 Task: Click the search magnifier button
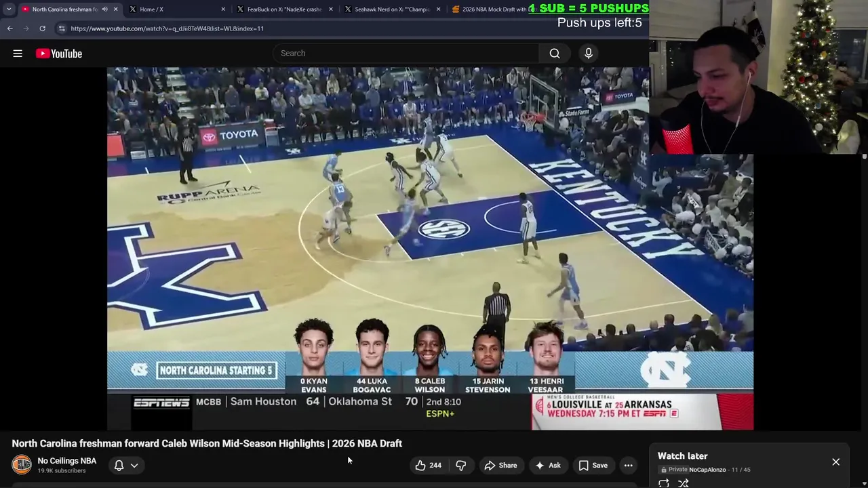(555, 54)
